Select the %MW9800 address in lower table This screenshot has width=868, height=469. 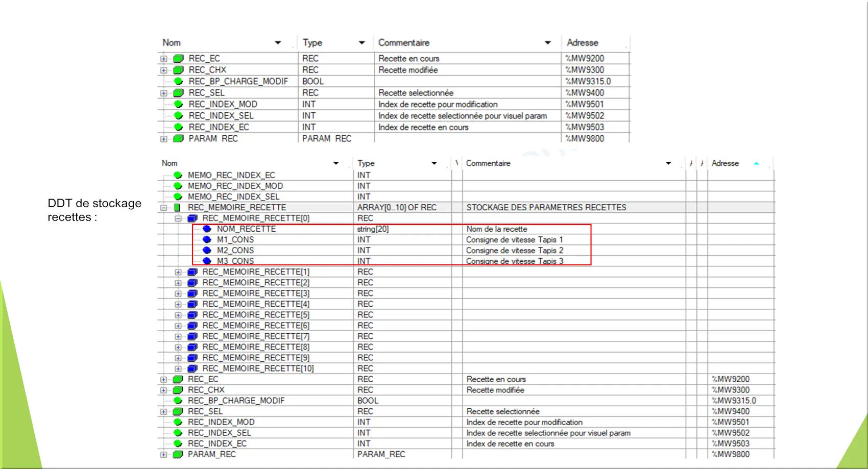point(731,454)
